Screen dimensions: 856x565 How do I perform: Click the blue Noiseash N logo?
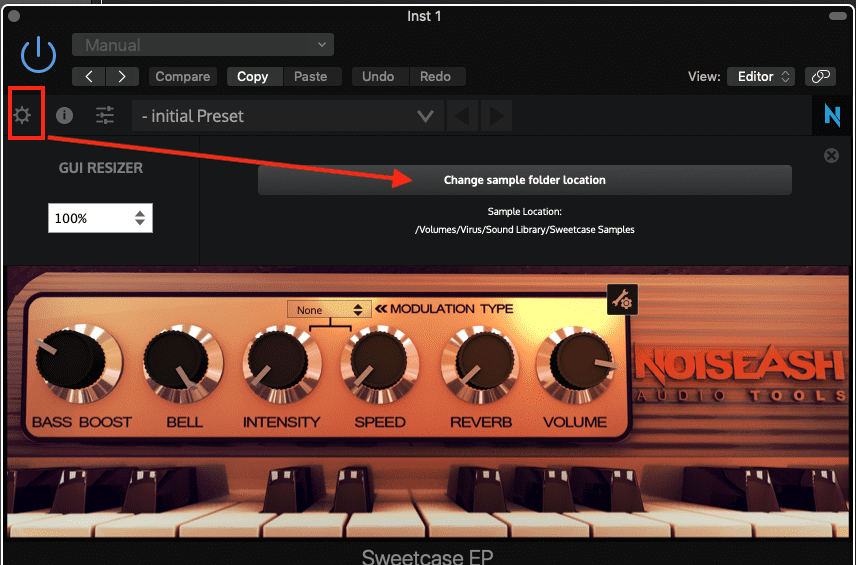(x=832, y=115)
